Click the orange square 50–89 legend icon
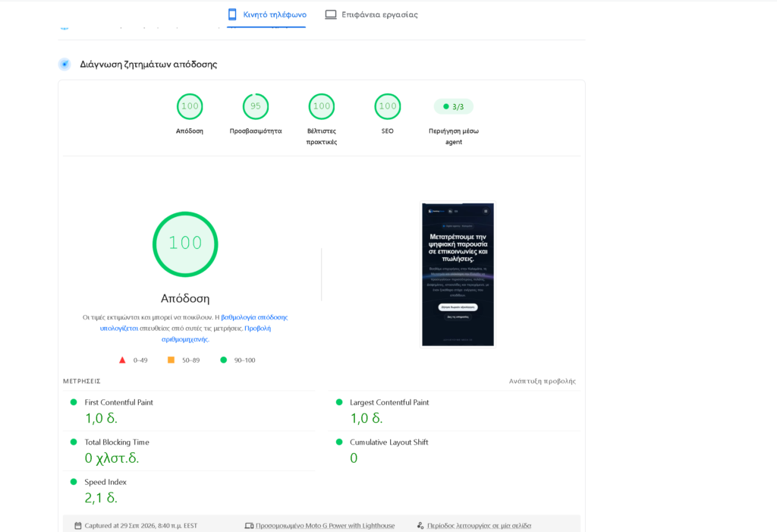This screenshot has width=777, height=532. (171, 360)
